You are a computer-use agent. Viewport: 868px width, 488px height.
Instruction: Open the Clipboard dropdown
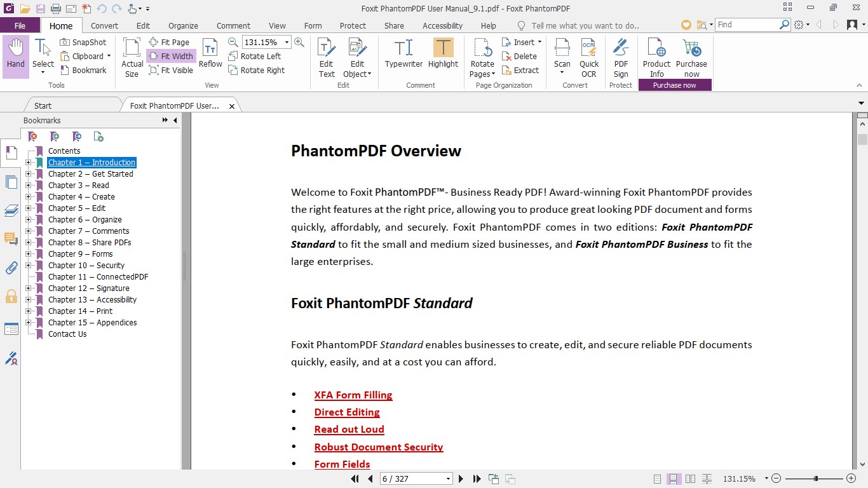[109, 56]
